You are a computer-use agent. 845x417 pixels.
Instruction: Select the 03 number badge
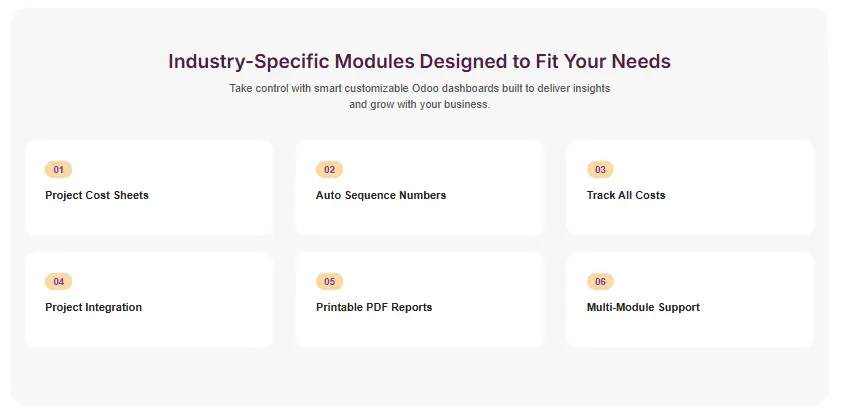(x=600, y=170)
